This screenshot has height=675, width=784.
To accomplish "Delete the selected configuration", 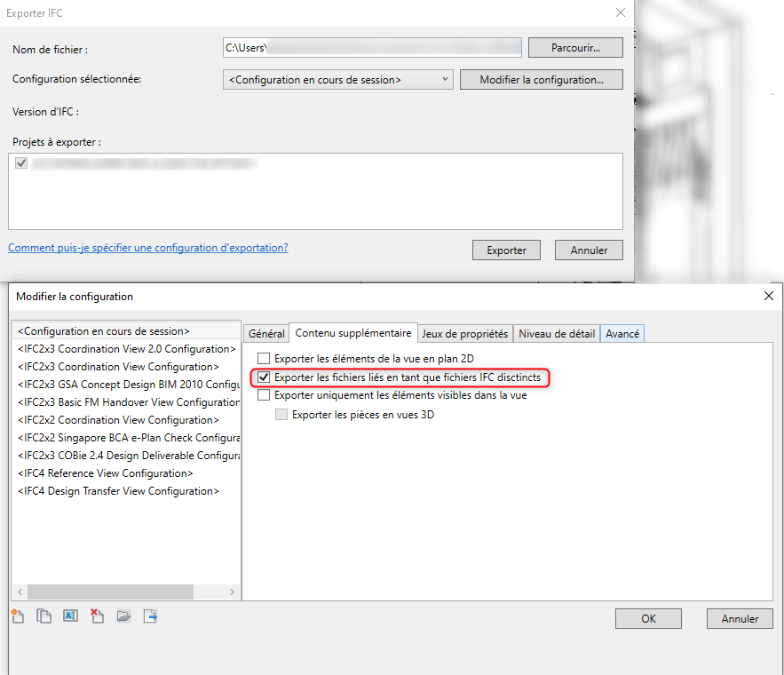I will (97, 615).
